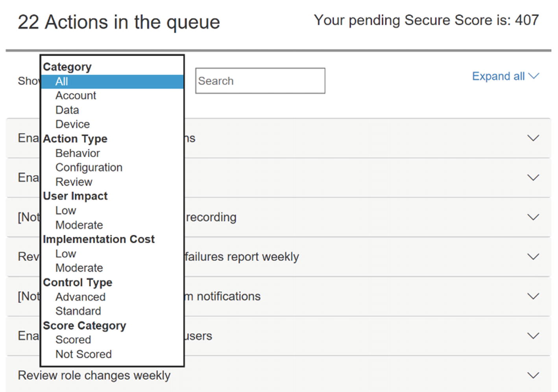Expand the row ending in 'failures report weekly'

(x=533, y=257)
